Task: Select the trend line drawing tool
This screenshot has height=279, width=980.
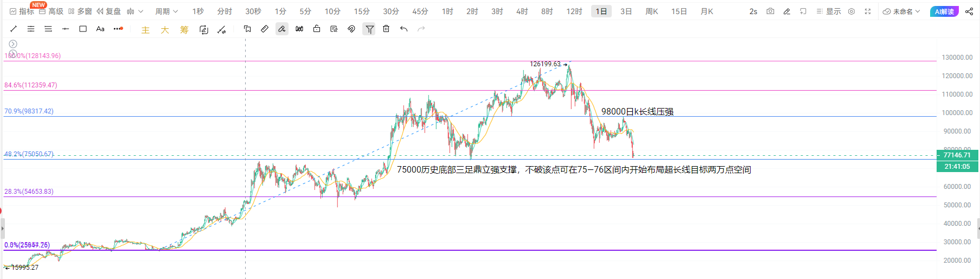Action: (x=14, y=29)
